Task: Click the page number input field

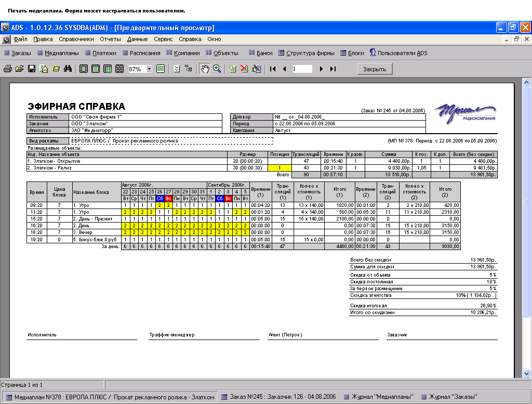Action: point(302,69)
